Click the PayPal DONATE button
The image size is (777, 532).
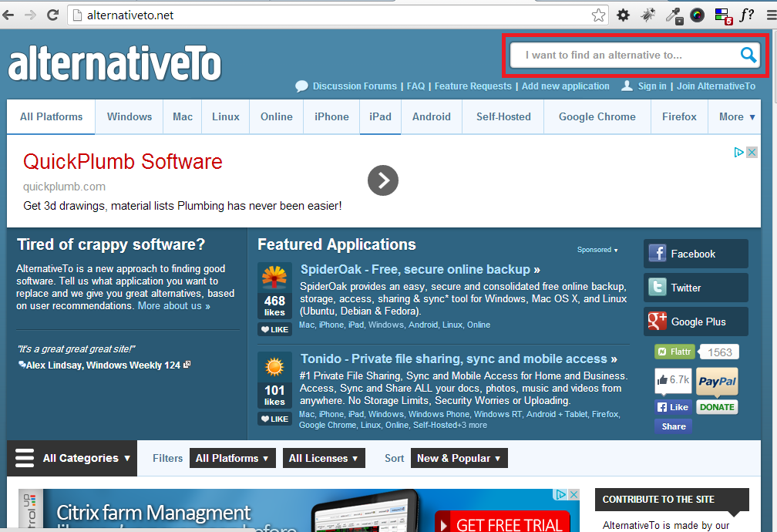click(717, 407)
